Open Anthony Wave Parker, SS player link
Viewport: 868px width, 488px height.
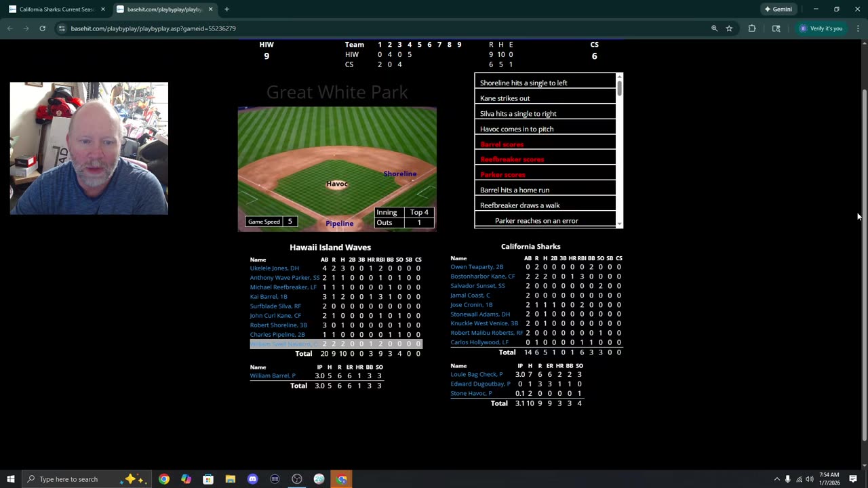point(284,277)
